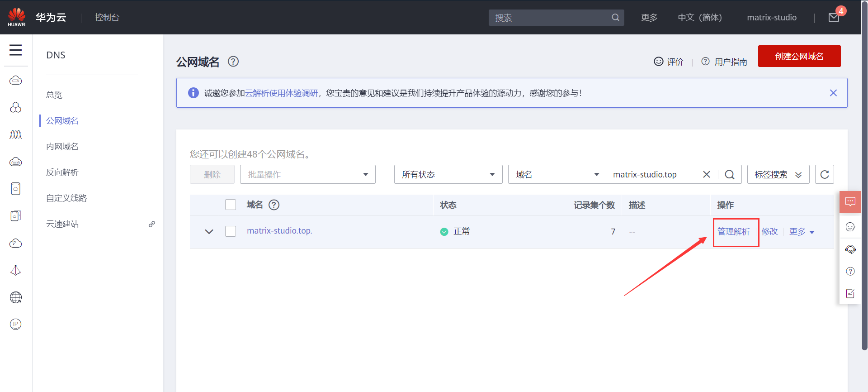Click the Huawei Cloud logo

tap(17, 17)
